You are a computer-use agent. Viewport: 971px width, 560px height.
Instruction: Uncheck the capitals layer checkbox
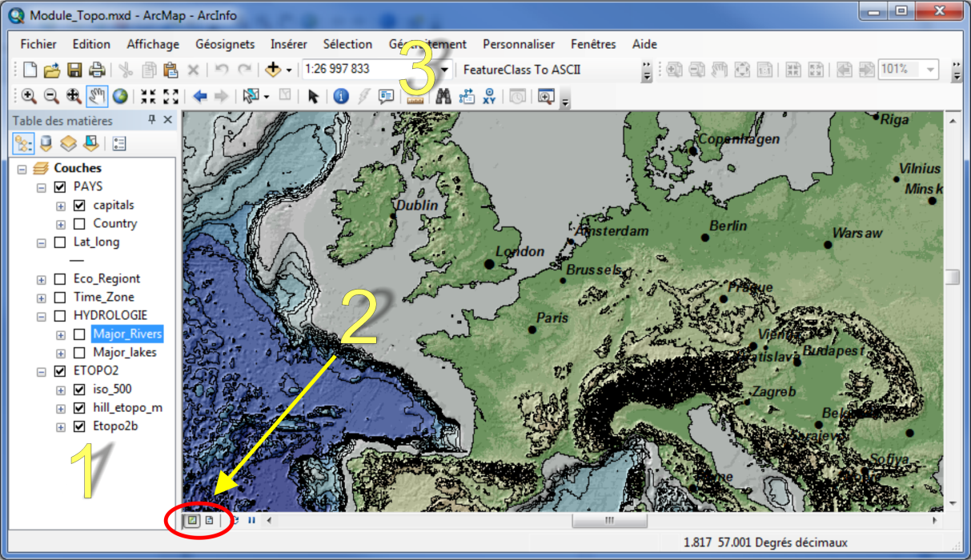[x=79, y=206]
